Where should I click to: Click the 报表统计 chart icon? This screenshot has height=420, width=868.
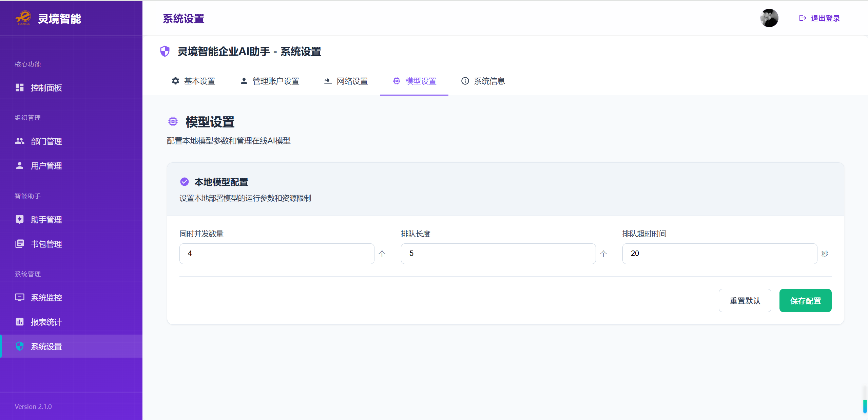[20, 322]
